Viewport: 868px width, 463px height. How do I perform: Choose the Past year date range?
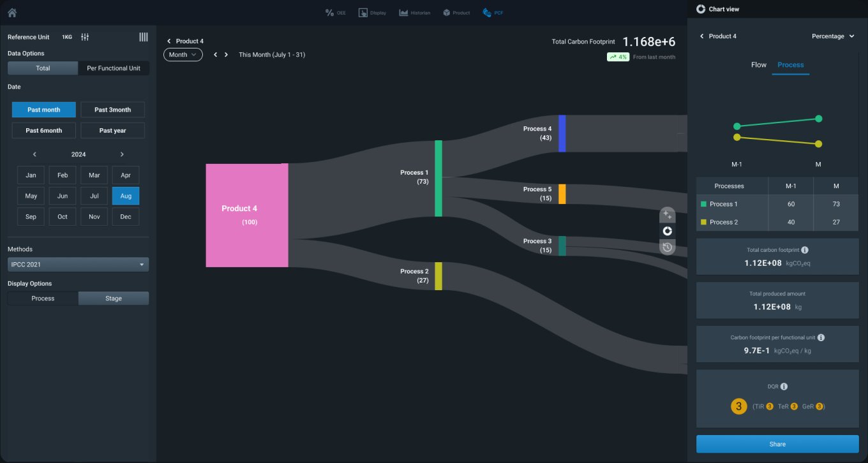(113, 131)
